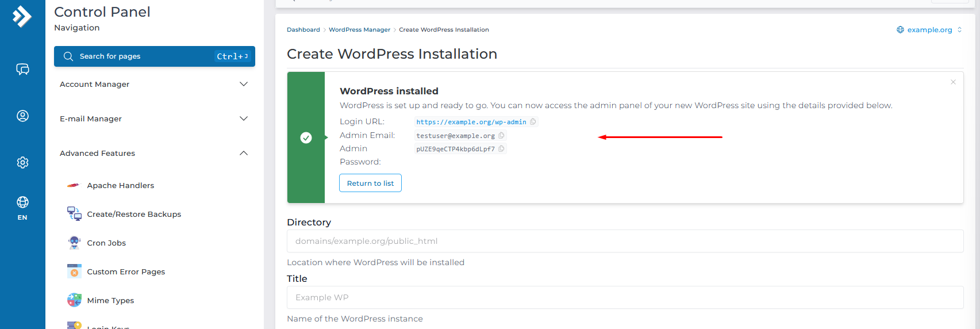This screenshot has height=329, width=980.
Task: Click the control panel logo icon
Action: 22,17
